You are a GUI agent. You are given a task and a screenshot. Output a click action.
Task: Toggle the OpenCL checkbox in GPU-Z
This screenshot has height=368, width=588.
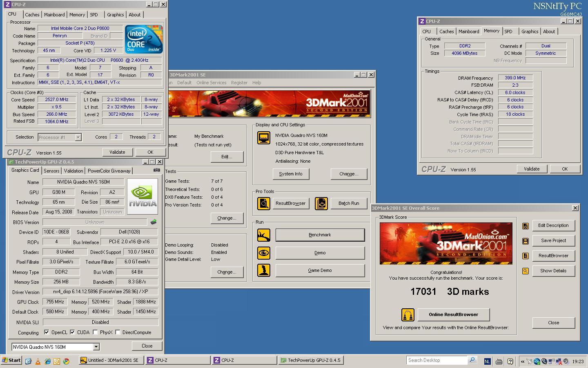click(47, 332)
